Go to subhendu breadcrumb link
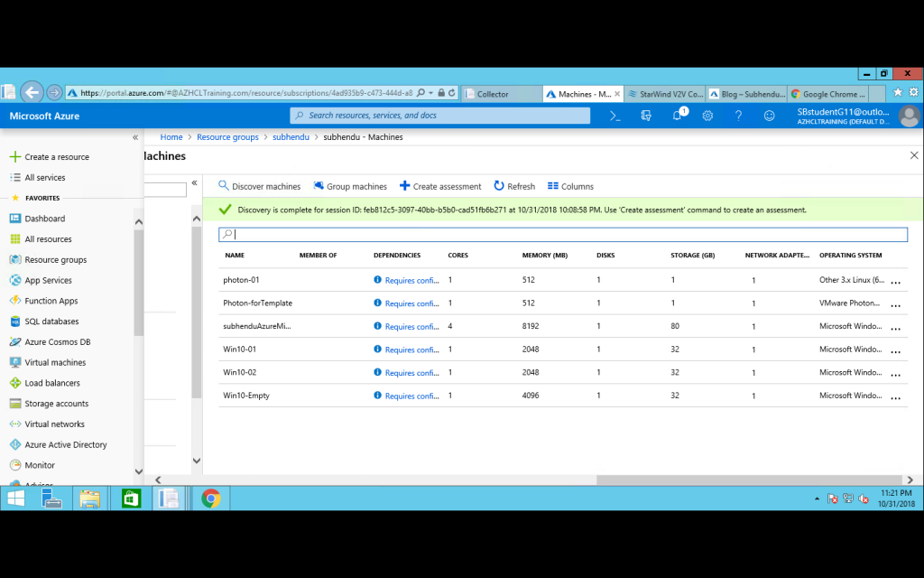Viewport: 924px width, 578px height. point(291,137)
